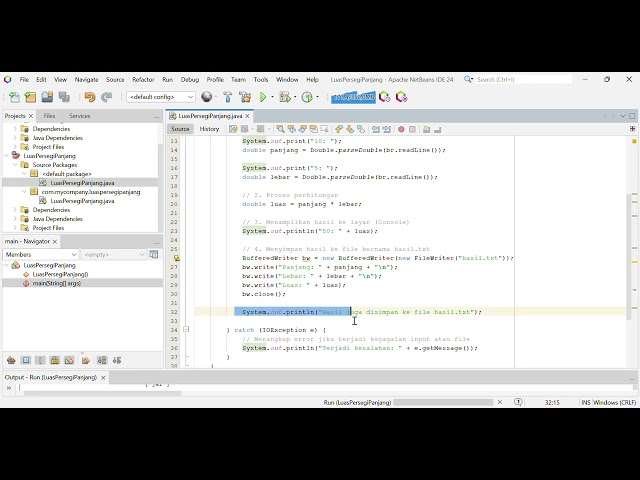Run project with green play icon

click(263, 97)
